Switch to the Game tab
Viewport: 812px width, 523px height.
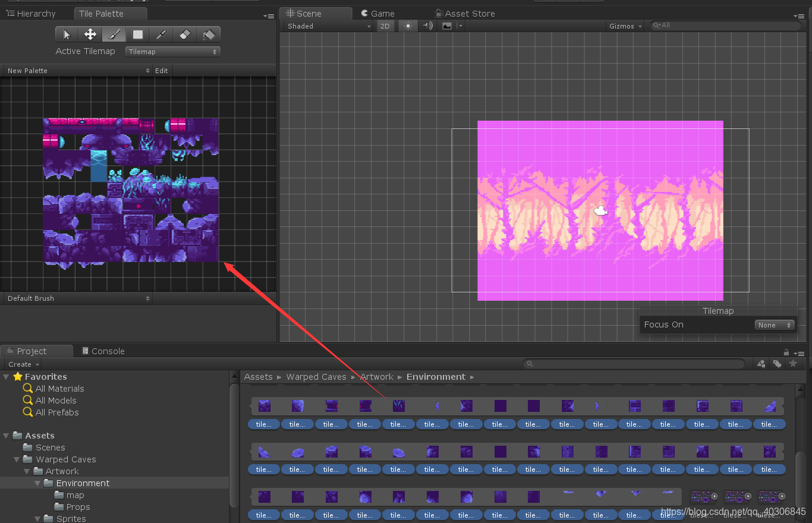pyautogui.click(x=378, y=14)
